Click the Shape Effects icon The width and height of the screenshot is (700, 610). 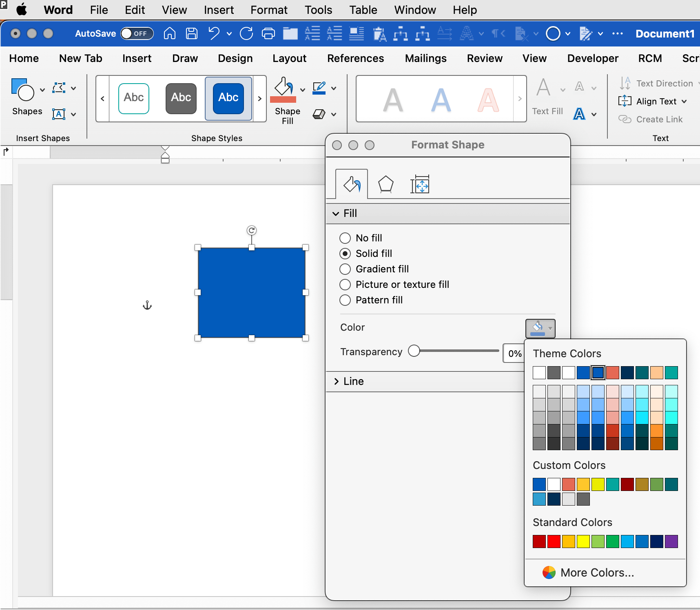(319, 114)
